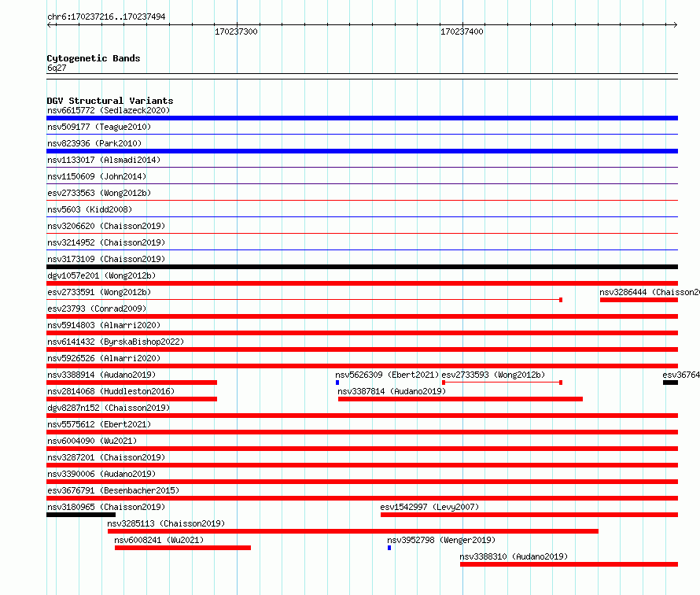
Task: Click the 170237300 ruler label
Action: click(236, 31)
